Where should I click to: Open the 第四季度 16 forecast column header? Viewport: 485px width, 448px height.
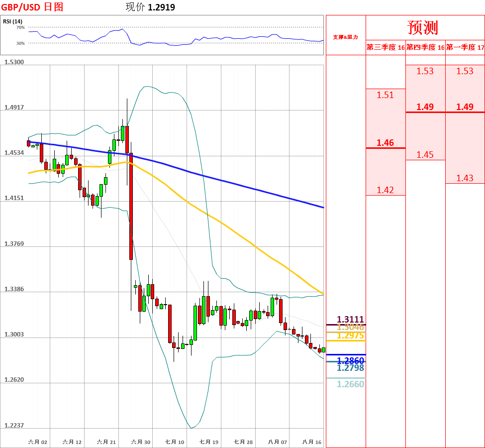click(x=425, y=47)
